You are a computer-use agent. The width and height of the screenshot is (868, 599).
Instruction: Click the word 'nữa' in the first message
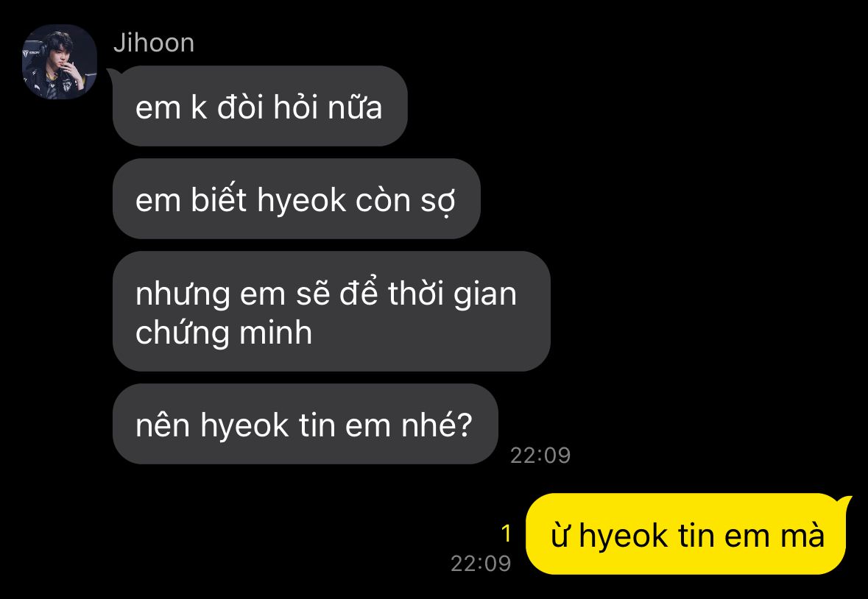[x=355, y=107]
